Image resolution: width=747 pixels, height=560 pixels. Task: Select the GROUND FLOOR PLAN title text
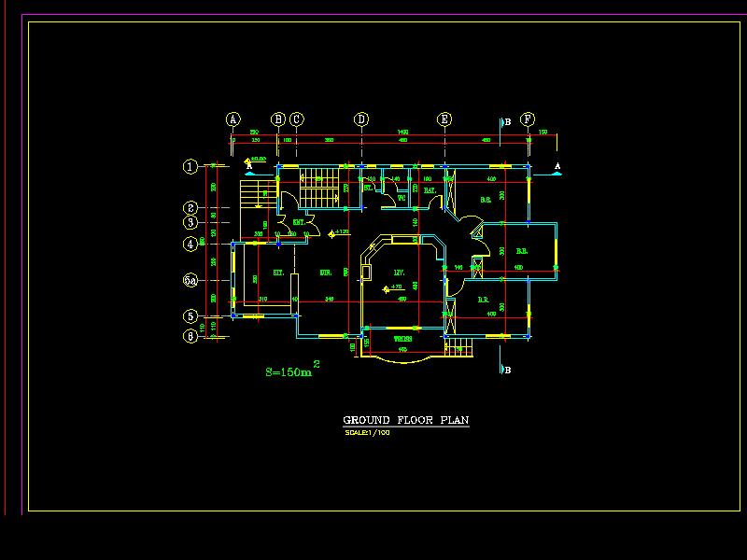tap(406, 421)
